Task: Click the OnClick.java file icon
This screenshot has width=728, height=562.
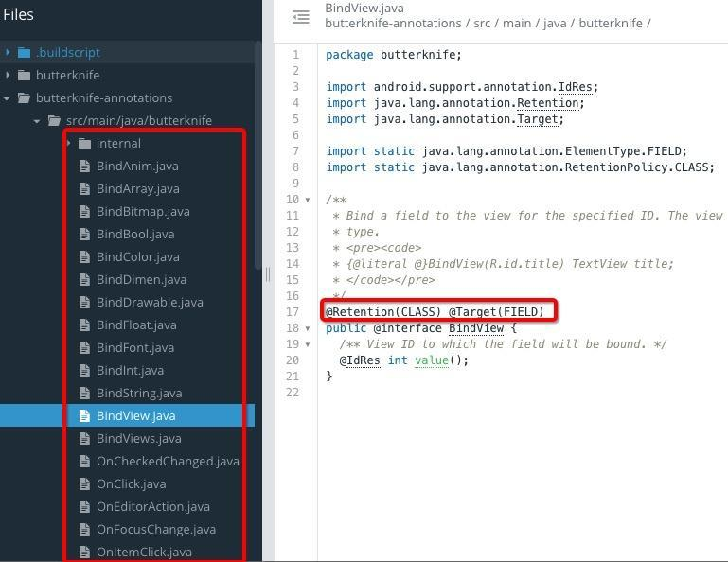Action: 84,484
